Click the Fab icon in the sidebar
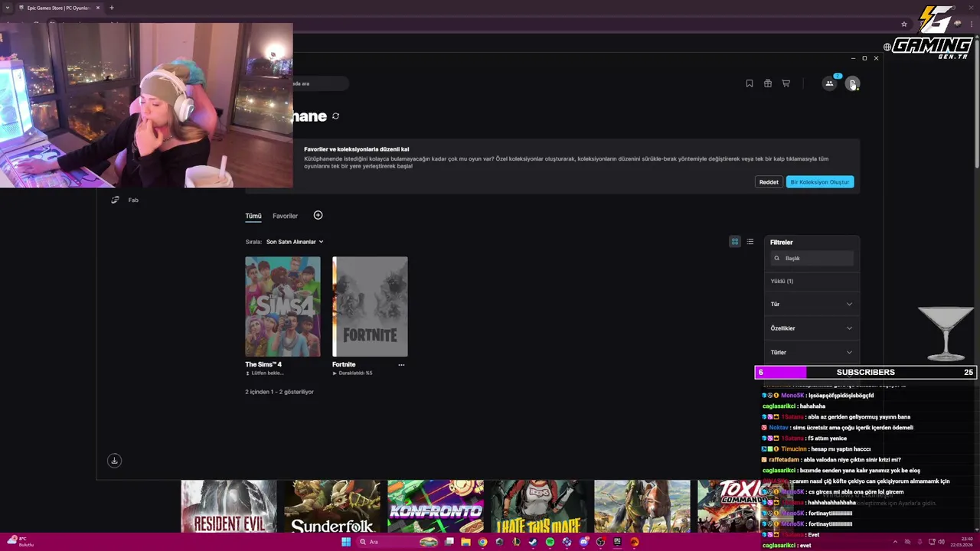The width and height of the screenshot is (980, 551). tap(115, 200)
